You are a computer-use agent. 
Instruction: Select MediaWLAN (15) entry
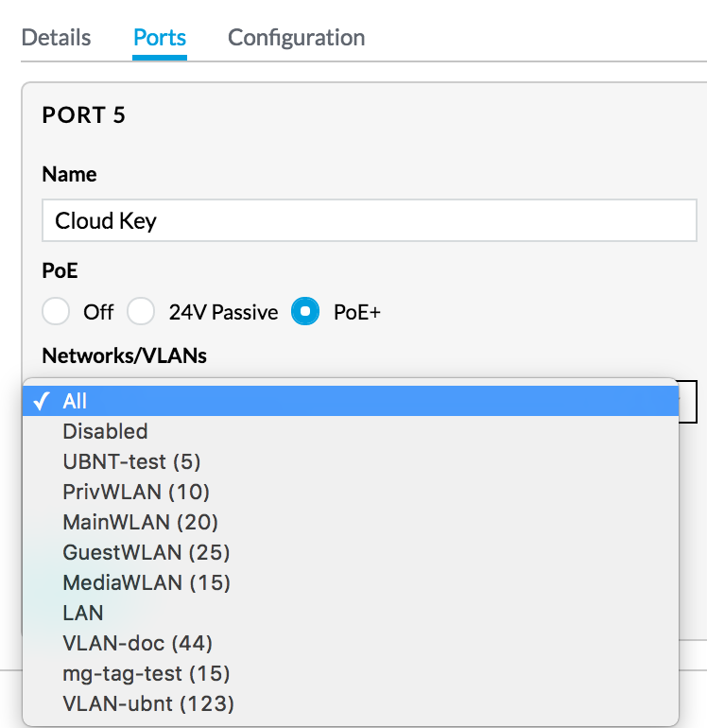(x=351, y=582)
